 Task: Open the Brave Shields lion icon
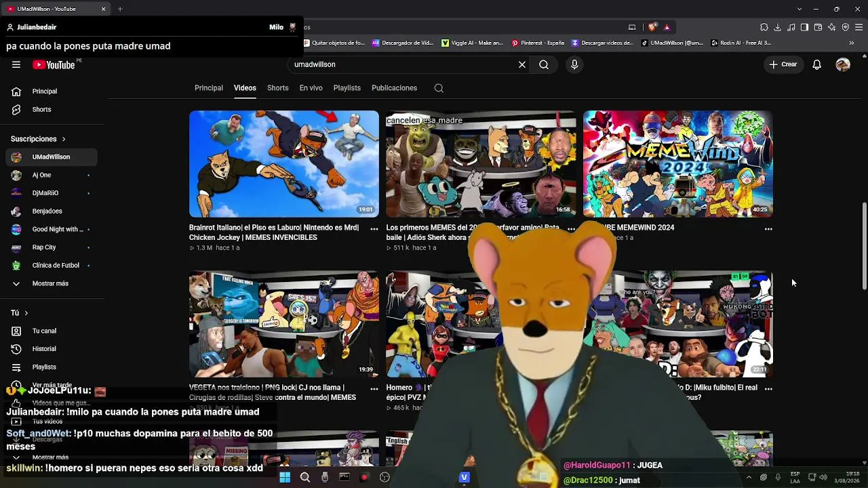(652, 27)
